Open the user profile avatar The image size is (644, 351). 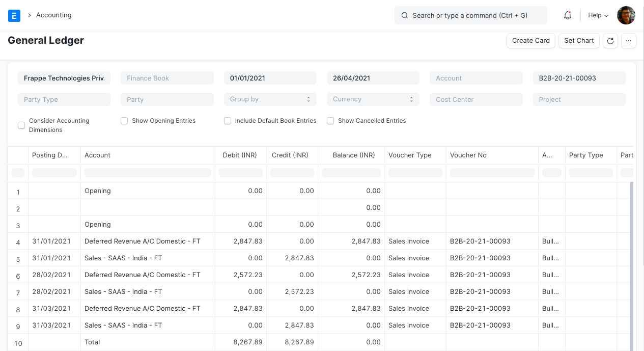626,15
